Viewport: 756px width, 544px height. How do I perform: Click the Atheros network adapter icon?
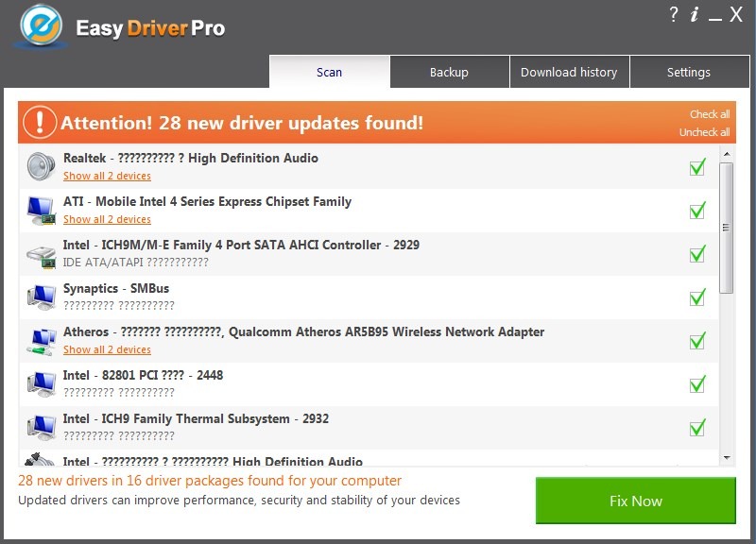click(x=41, y=341)
